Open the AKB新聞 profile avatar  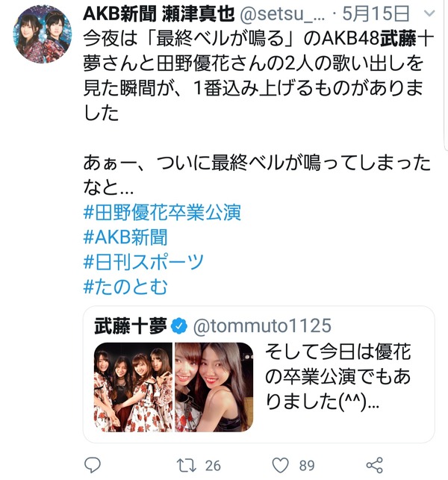pos(43,34)
